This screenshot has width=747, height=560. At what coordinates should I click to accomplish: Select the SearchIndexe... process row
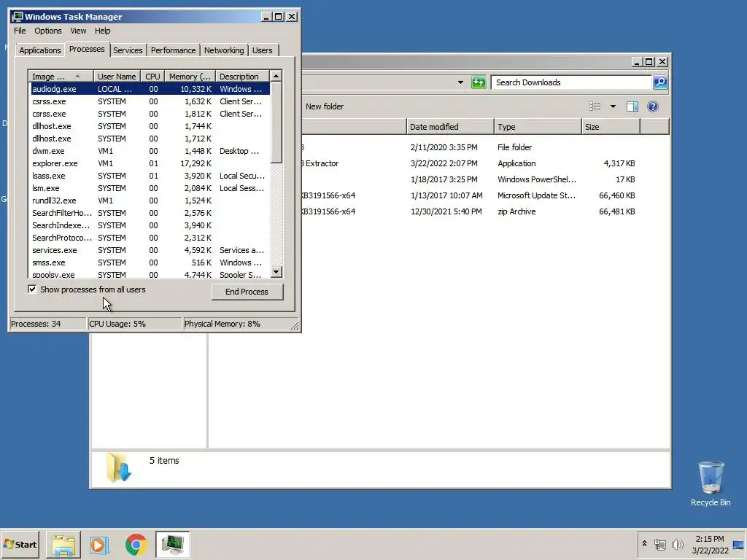pos(149,225)
